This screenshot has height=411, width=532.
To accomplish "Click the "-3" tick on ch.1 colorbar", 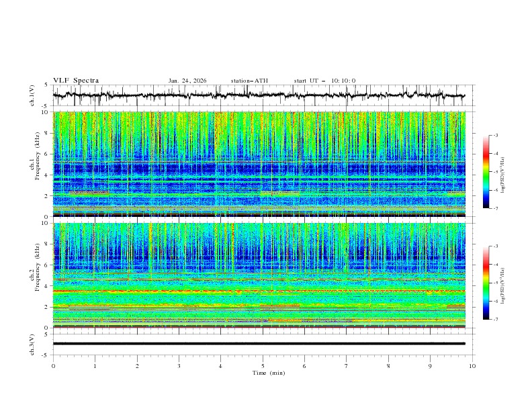I will (495, 135).
